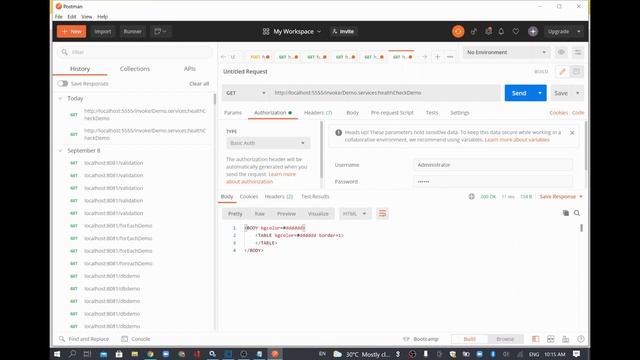Image resolution: width=640 pixels, height=360 pixels.
Task: Open the manage environments settings icon
Action: (x=578, y=52)
